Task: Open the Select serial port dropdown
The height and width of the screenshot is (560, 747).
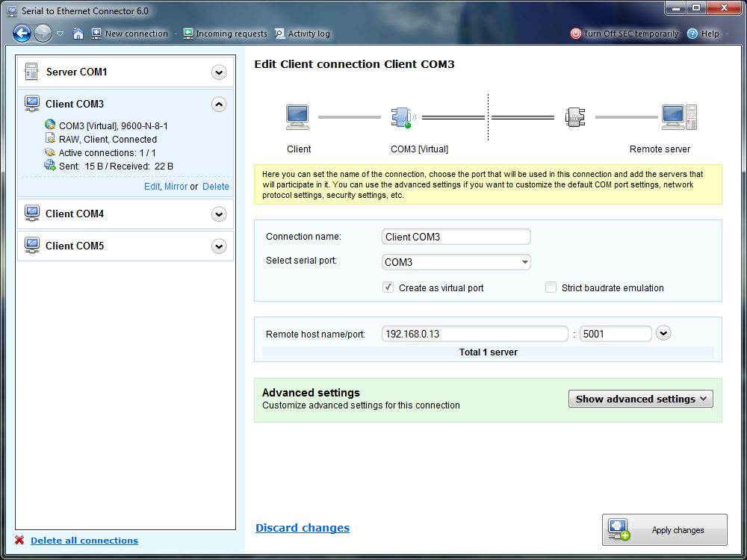Action: (x=456, y=262)
